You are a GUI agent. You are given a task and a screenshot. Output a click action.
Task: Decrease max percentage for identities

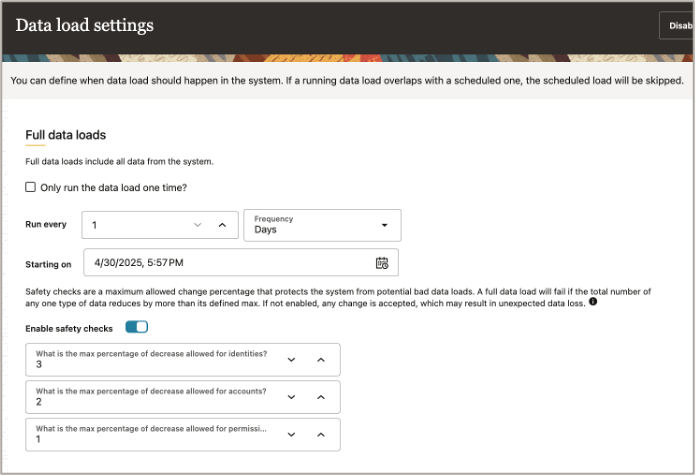pos(291,359)
